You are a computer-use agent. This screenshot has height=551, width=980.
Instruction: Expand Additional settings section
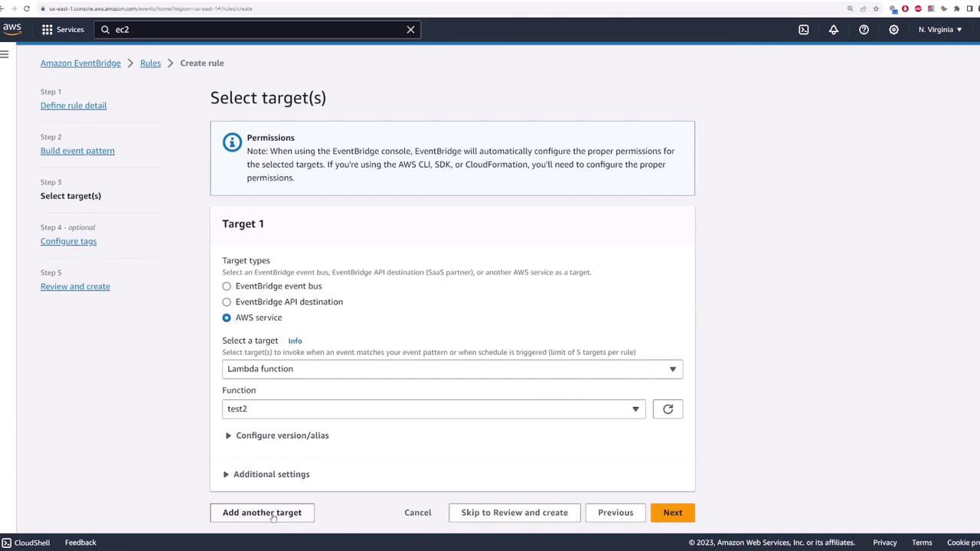point(266,474)
